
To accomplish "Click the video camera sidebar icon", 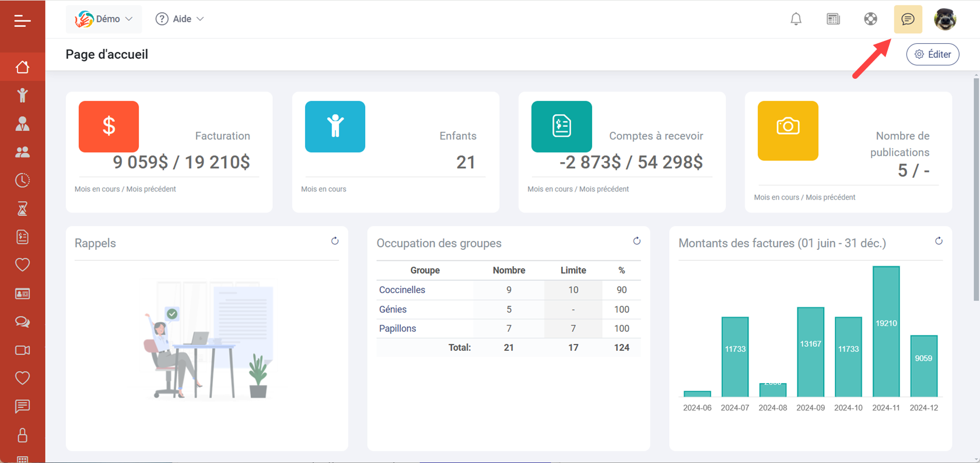I will [x=22, y=350].
